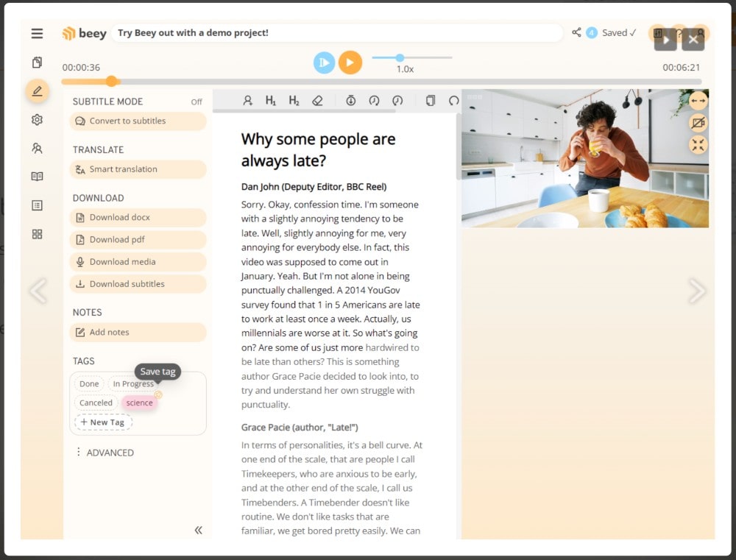The image size is (736, 560).
Task: Adjust the 1.0x playback speed slider
Action: pyautogui.click(x=400, y=57)
